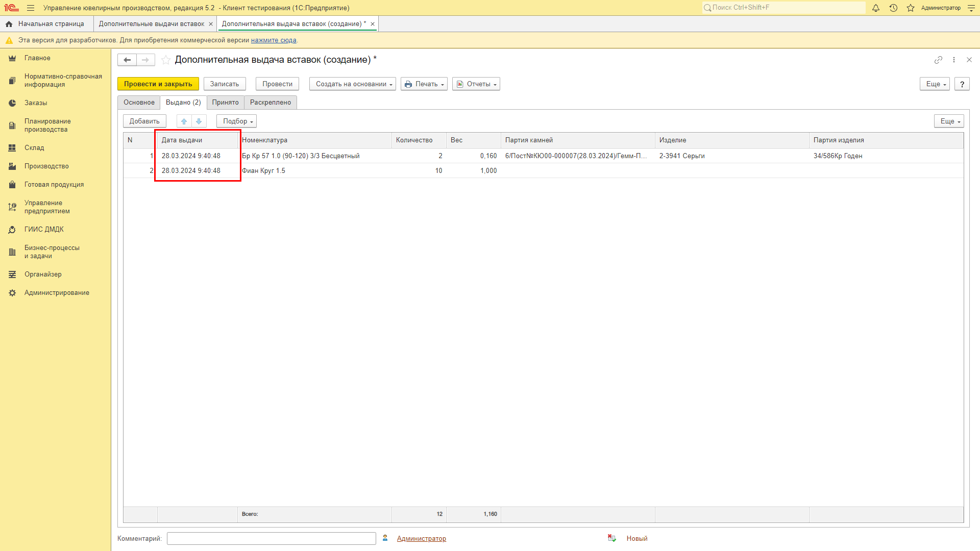Open Администрирование section in sidebar
This screenshot has height=551, width=980.
[56, 293]
